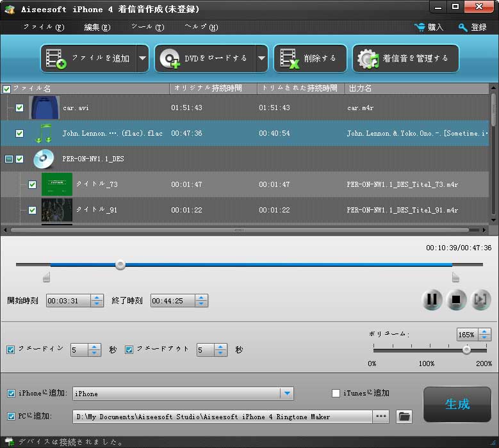Toggle the フェードイン (fade in) checkbox
The height and width of the screenshot is (448, 499).
pyautogui.click(x=11, y=349)
